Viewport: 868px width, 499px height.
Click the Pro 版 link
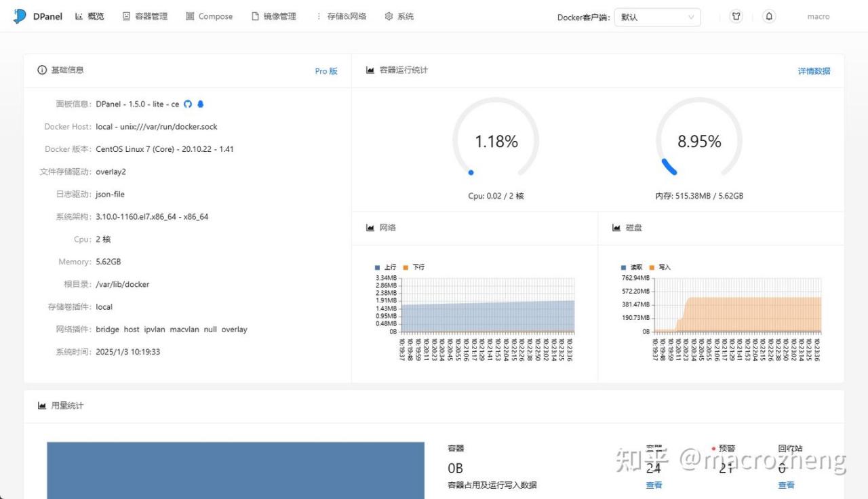point(326,71)
